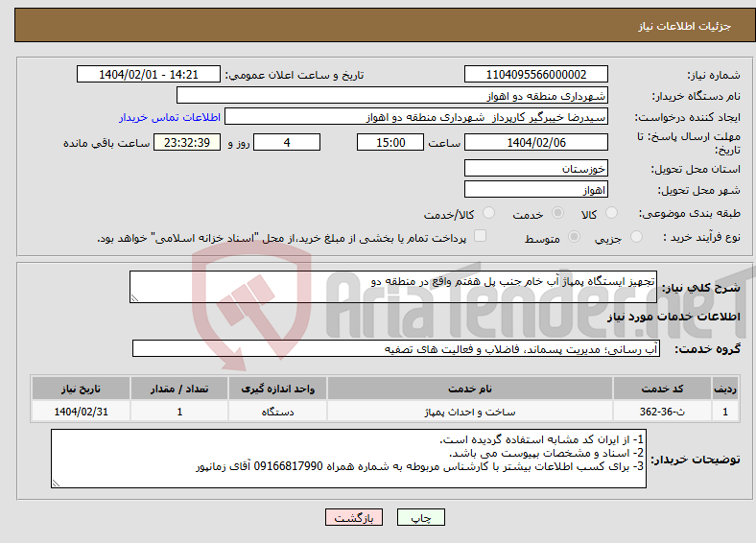756x543 pixels.
Task: Click the نام خدمت column header
Action: coord(470,389)
